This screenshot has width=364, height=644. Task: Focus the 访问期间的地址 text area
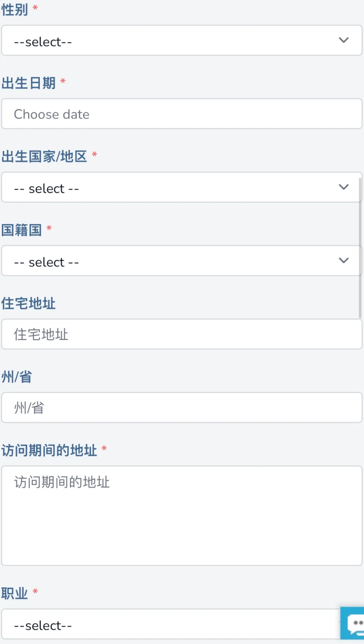(182, 516)
